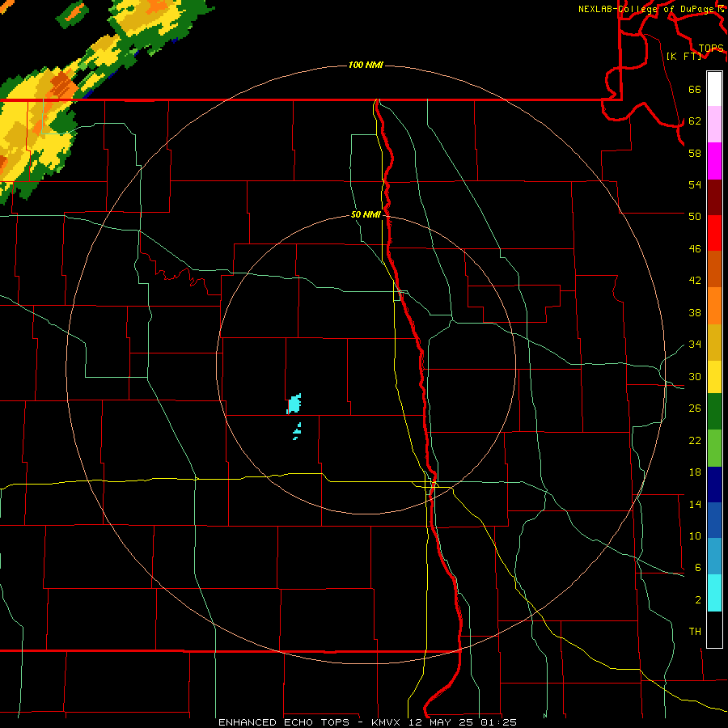Screen dimensions: 728x728
Task: Click the light steel-blue legend swatch
Action: [714, 557]
